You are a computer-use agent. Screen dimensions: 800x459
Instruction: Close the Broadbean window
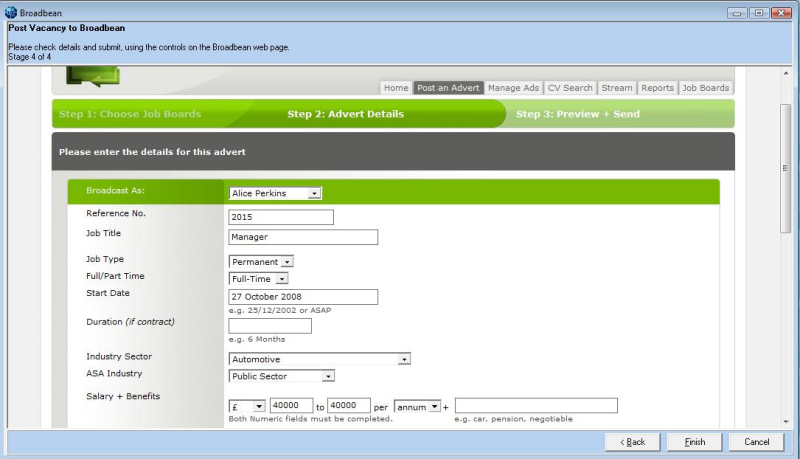781,13
